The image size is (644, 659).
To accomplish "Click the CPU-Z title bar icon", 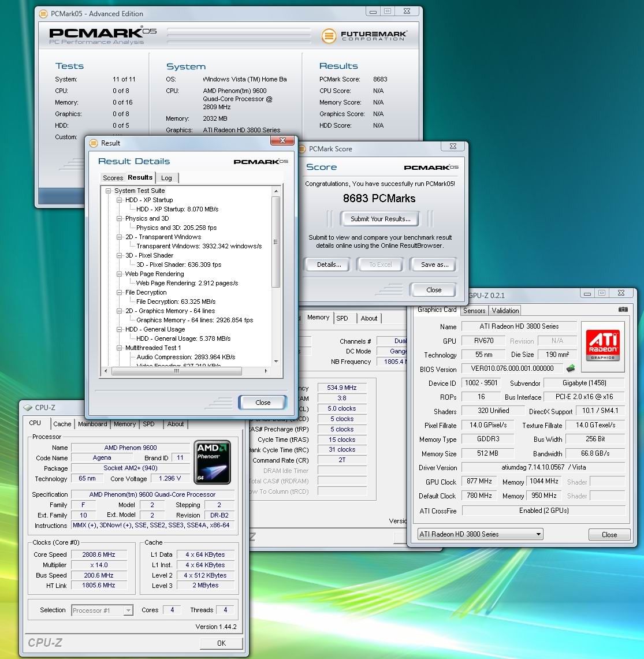I will (x=28, y=408).
